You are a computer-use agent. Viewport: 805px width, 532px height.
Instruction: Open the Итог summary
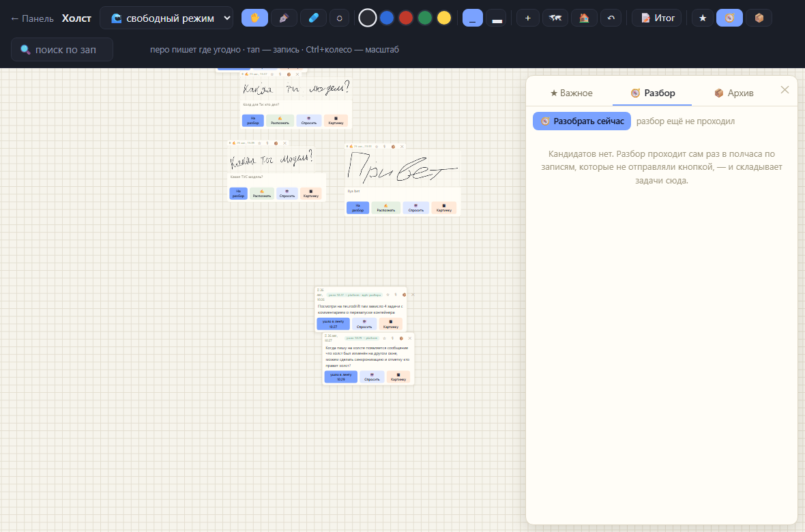657,18
